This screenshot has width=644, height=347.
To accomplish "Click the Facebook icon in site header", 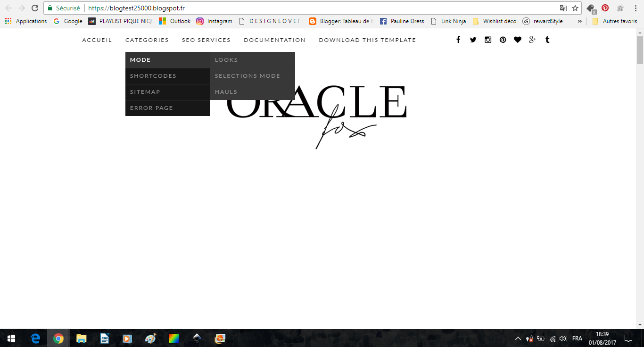I will (458, 40).
